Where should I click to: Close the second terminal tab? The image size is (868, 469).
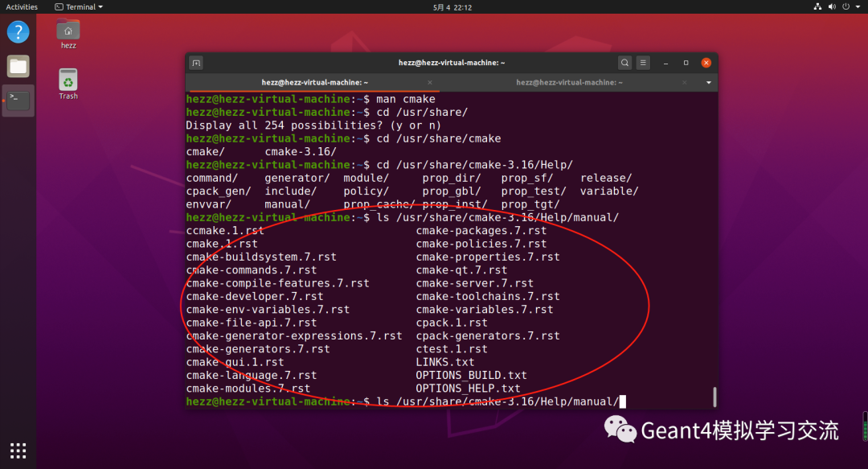coord(684,83)
